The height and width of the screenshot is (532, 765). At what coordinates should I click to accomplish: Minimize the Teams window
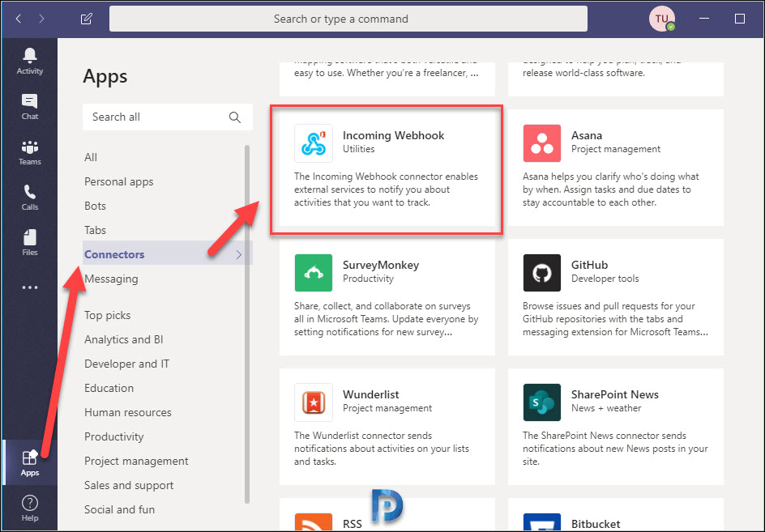tap(704, 19)
